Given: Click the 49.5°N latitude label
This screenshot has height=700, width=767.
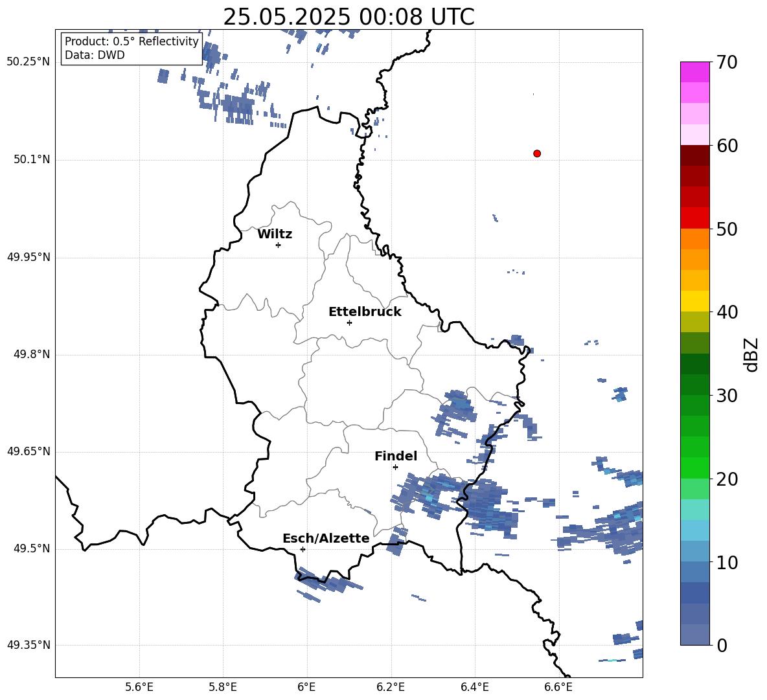Looking at the screenshot, I should [32, 548].
